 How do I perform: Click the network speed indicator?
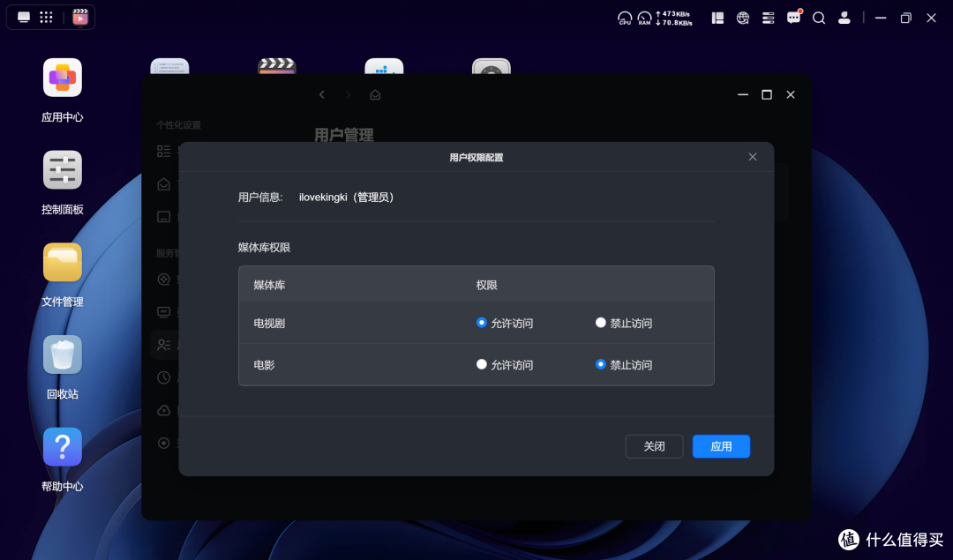[x=673, y=19]
